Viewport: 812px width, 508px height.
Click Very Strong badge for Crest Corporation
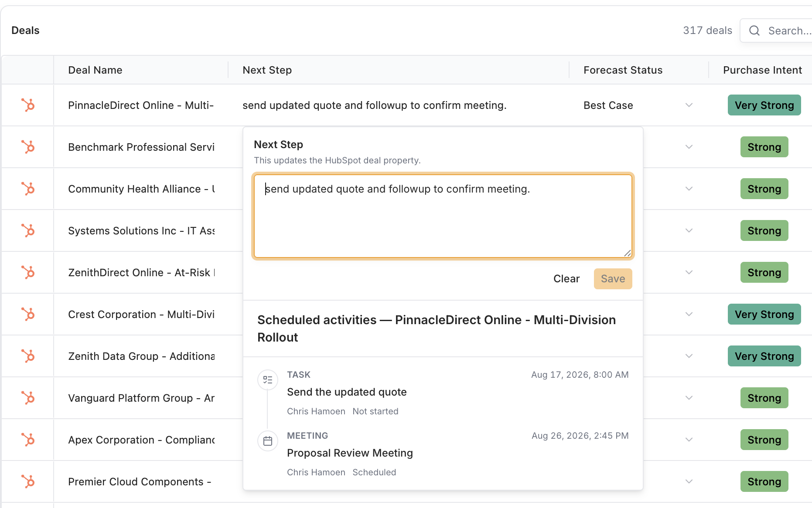tap(764, 314)
